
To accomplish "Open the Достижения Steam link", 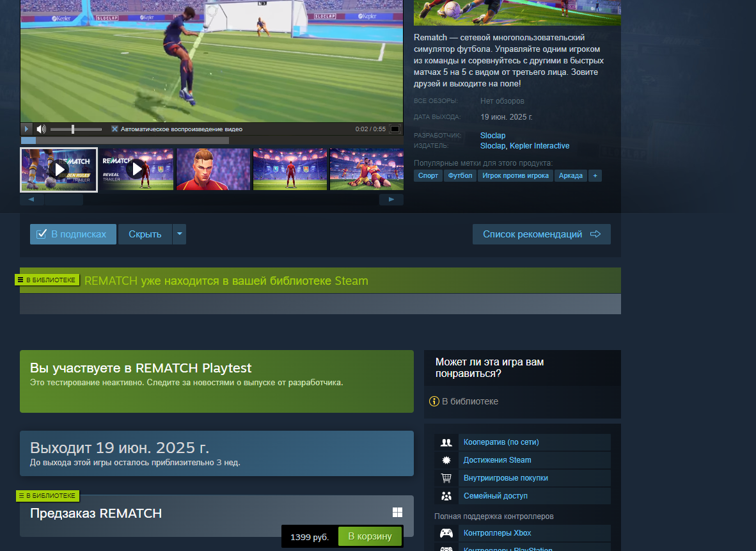I will (x=497, y=460).
